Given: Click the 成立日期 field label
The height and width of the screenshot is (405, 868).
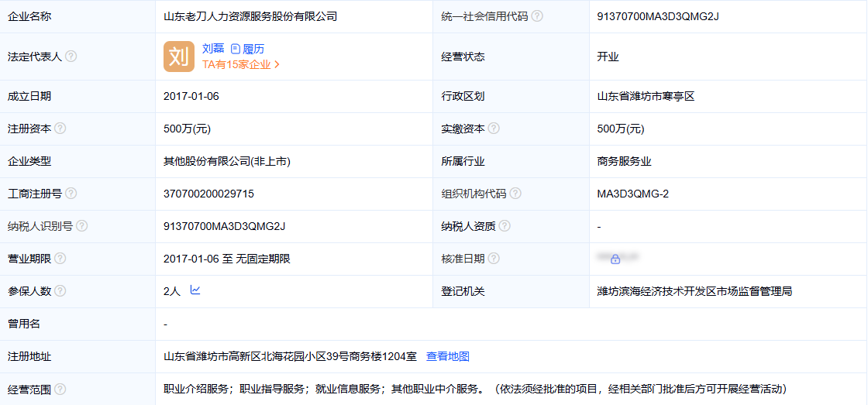Looking at the screenshot, I should (x=29, y=96).
